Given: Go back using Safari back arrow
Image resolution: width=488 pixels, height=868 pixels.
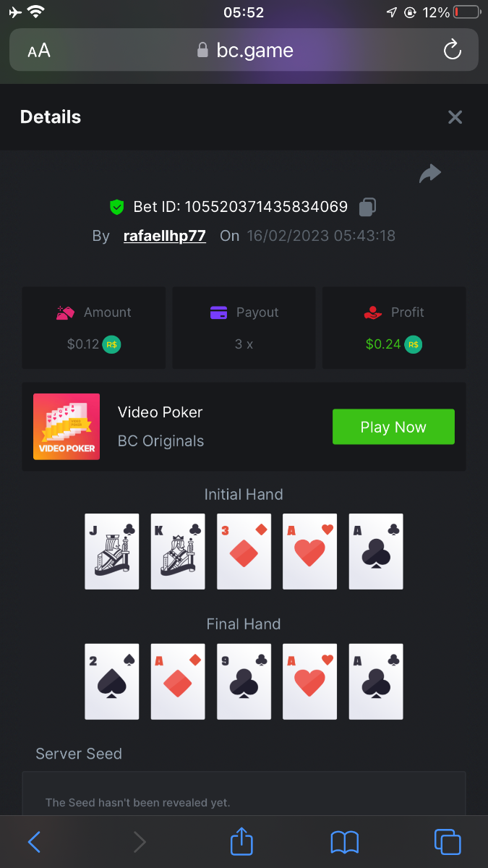Looking at the screenshot, I should point(34,842).
